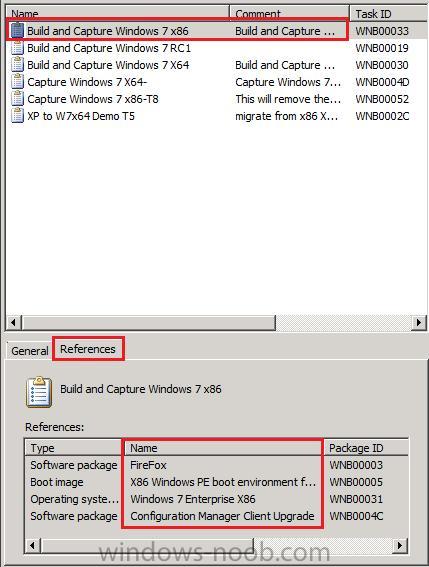This screenshot has height=567, width=429.
Task: Sort task list by Comment column
Action: point(290,14)
